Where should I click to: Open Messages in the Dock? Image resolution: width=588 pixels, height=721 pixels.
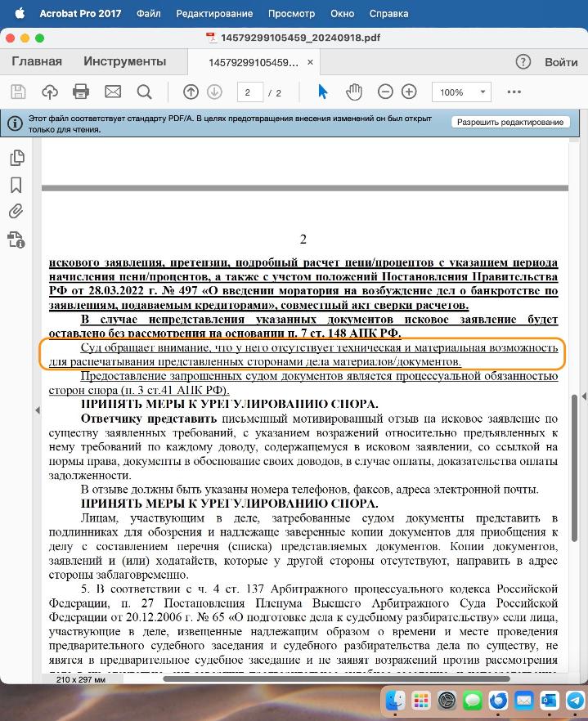tap(473, 701)
